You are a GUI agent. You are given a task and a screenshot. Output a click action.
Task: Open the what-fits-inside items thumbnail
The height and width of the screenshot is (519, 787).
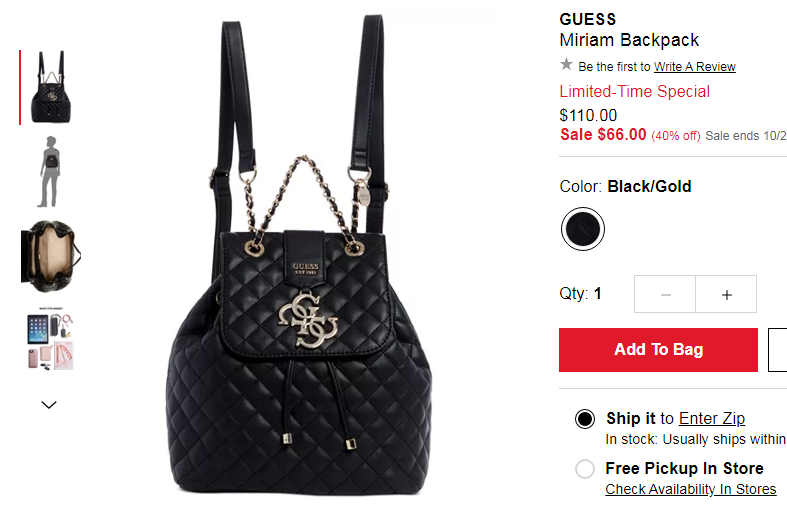[51, 339]
